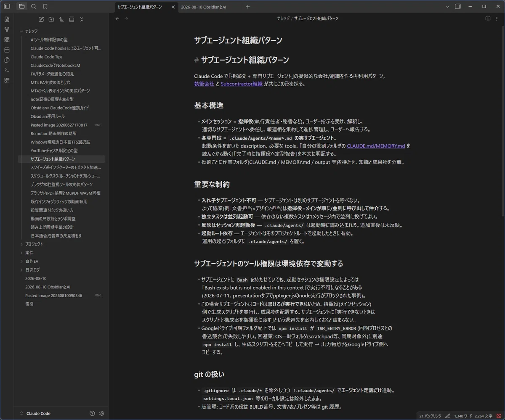Click the pencil edit-mode icon in status bar
Screen dimensions: 505x420
[448, 416]
